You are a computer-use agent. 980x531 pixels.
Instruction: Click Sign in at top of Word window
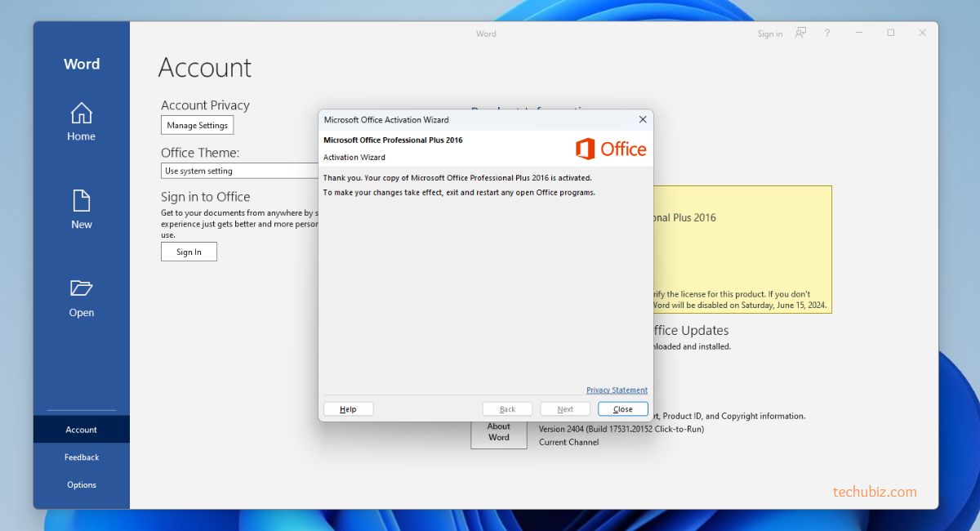pos(769,33)
